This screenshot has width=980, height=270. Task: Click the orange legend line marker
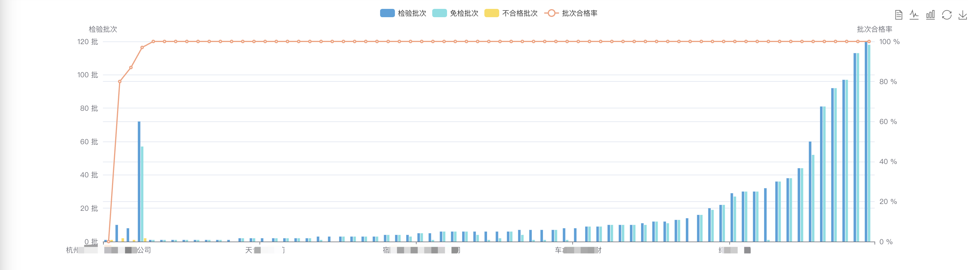click(x=551, y=13)
